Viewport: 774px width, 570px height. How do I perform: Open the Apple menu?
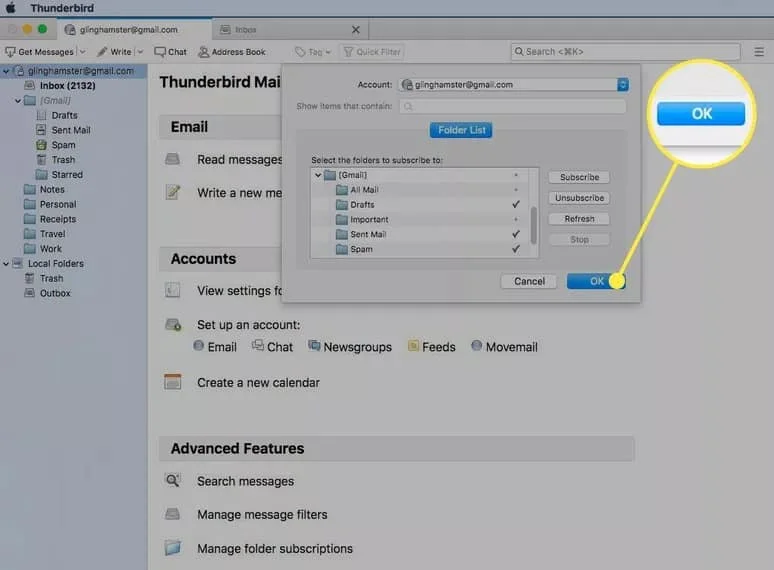click(11, 8)
